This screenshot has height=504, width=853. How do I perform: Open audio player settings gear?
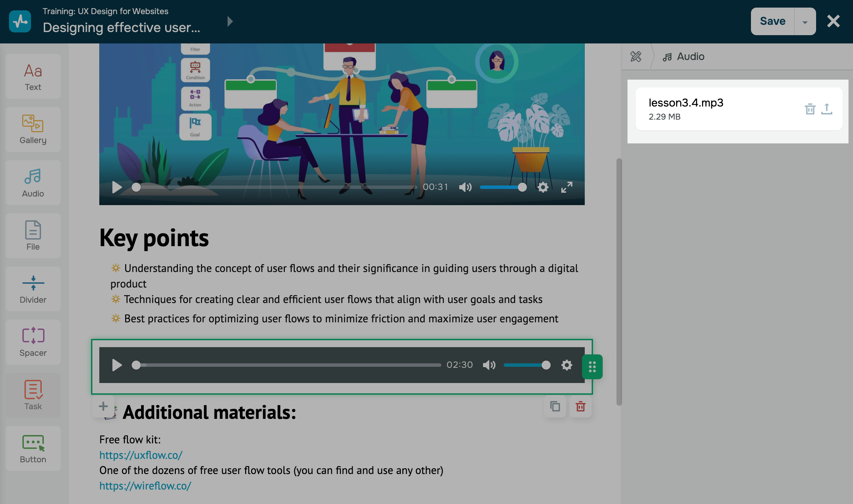(566, 365)
